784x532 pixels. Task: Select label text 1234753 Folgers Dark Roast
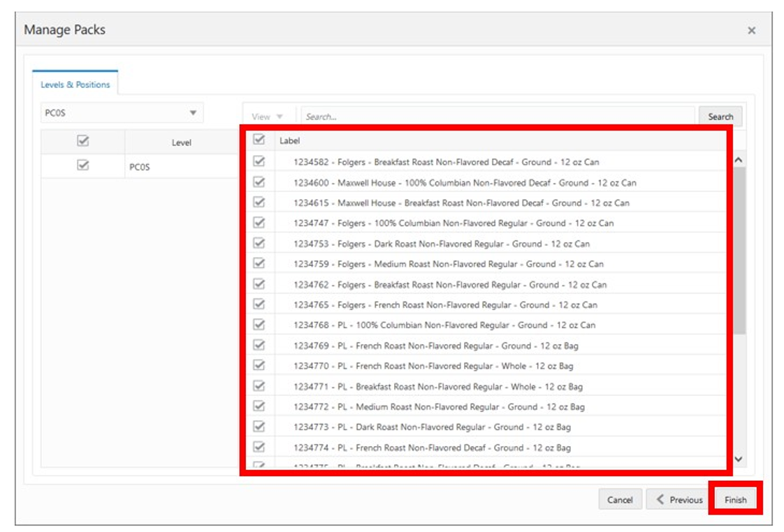[x=442, y=244]
